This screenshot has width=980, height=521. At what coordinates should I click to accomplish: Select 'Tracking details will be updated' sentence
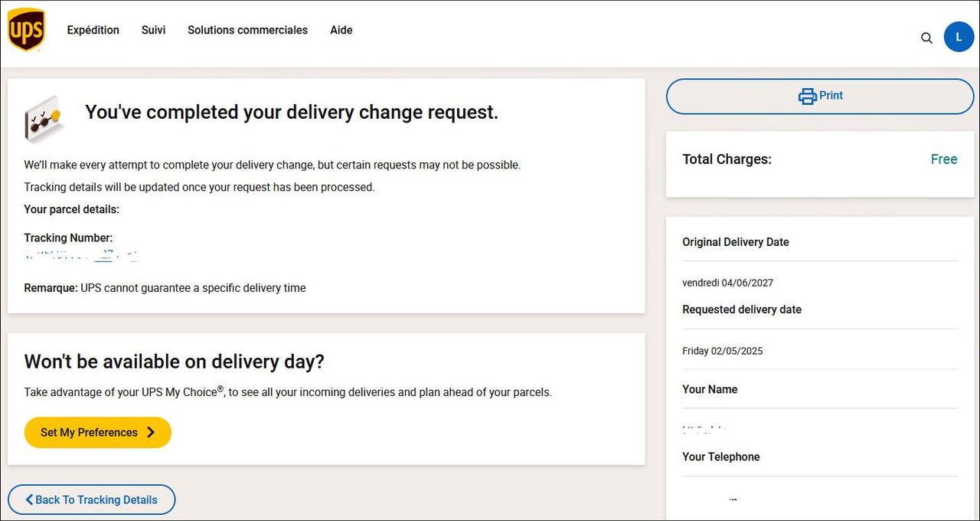point(199,187)
